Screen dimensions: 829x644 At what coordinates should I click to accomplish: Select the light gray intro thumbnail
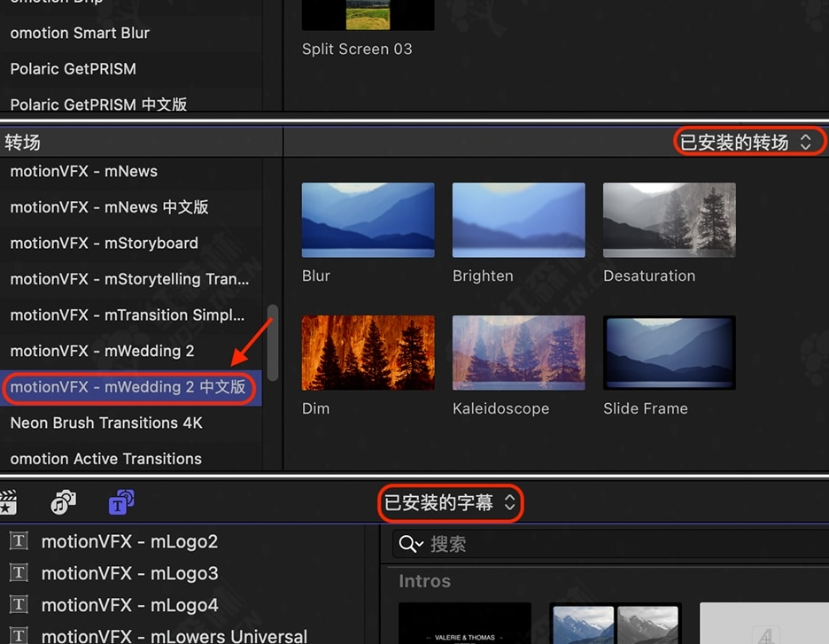tap(764, 623)
